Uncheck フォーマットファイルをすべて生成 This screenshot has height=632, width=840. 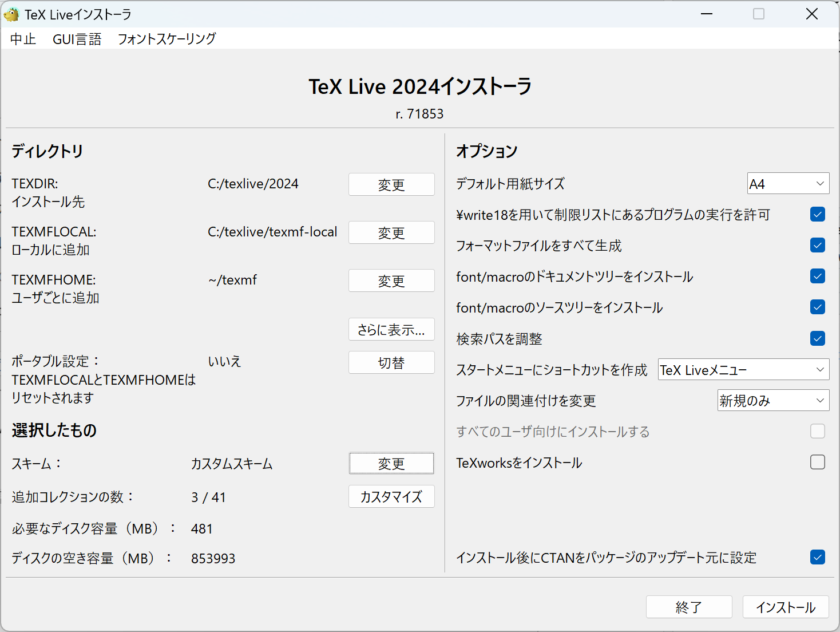pyautogui.click(x=818, y=246)
